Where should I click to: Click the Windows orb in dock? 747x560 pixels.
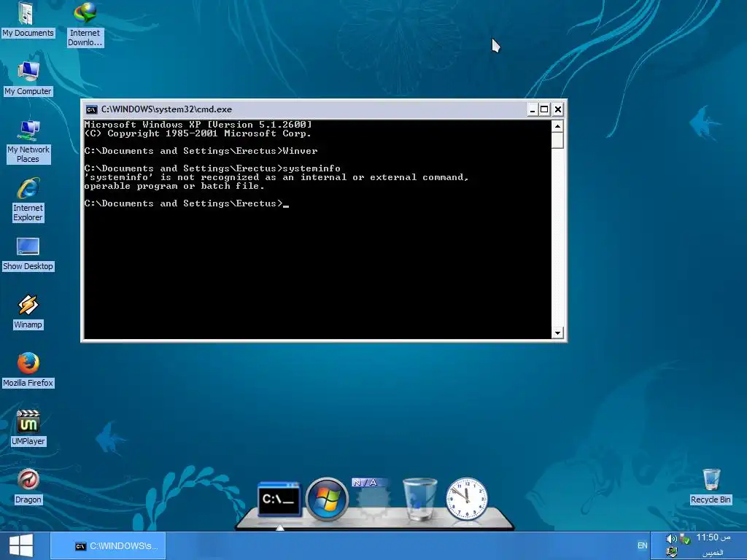pos(327,499)
